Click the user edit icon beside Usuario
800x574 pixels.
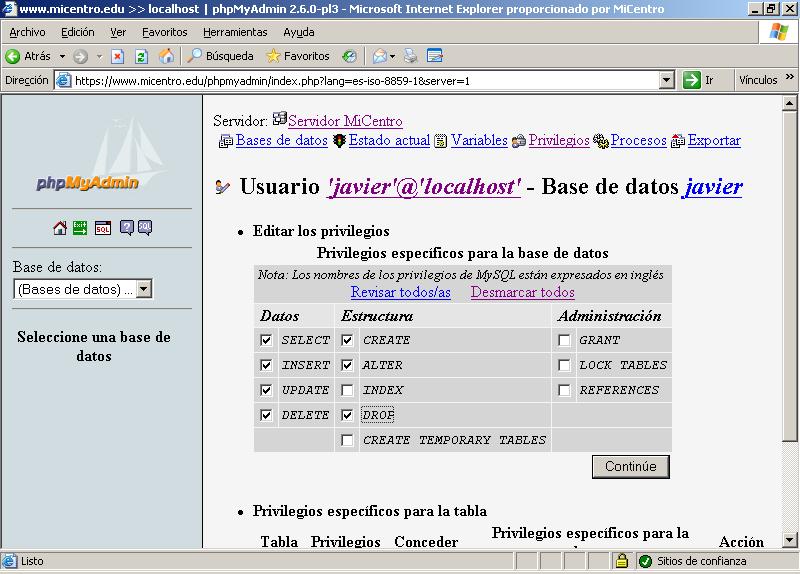222,187
